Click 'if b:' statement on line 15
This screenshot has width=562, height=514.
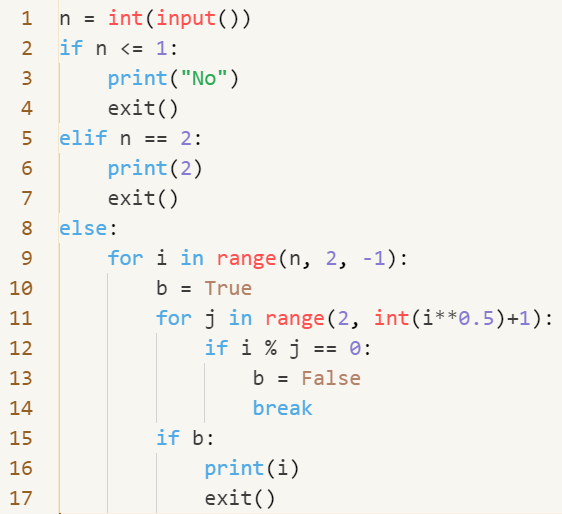pos(185,438)
